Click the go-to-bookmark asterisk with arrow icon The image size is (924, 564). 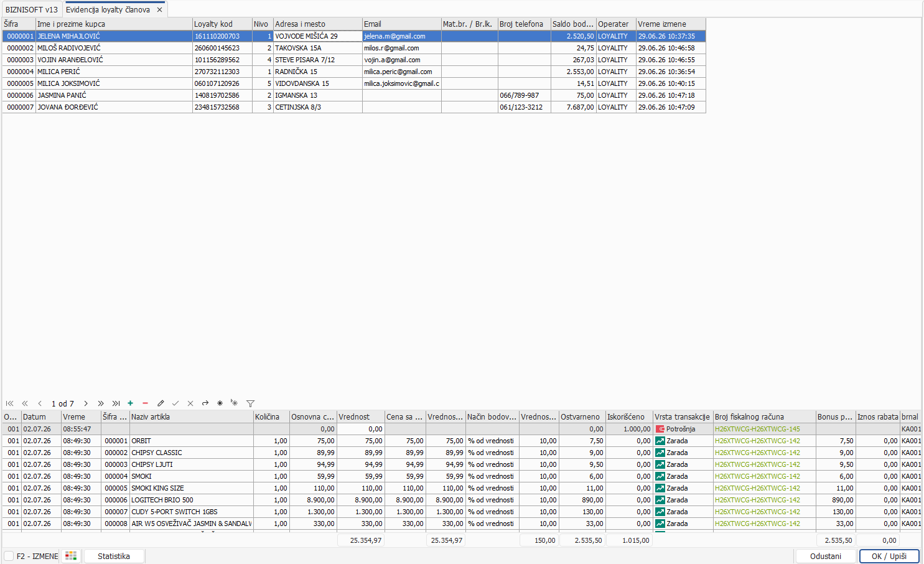click(x=235, y=403)
